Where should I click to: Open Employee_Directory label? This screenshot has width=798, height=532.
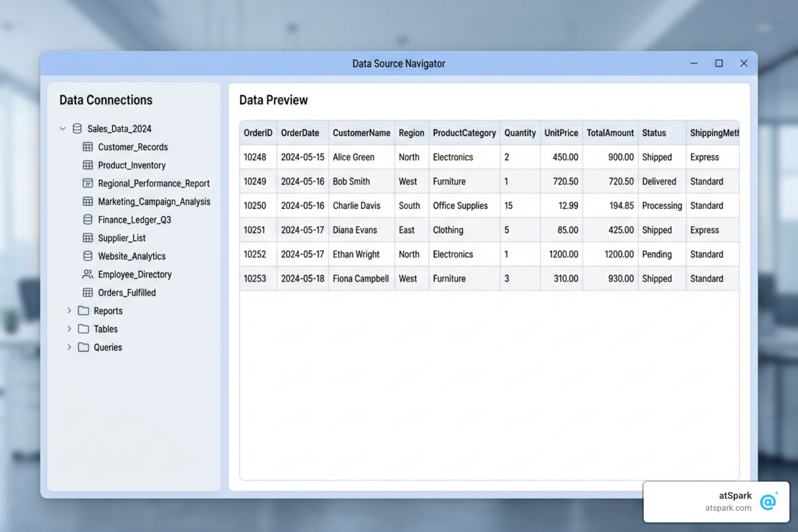tap(135, 274)
